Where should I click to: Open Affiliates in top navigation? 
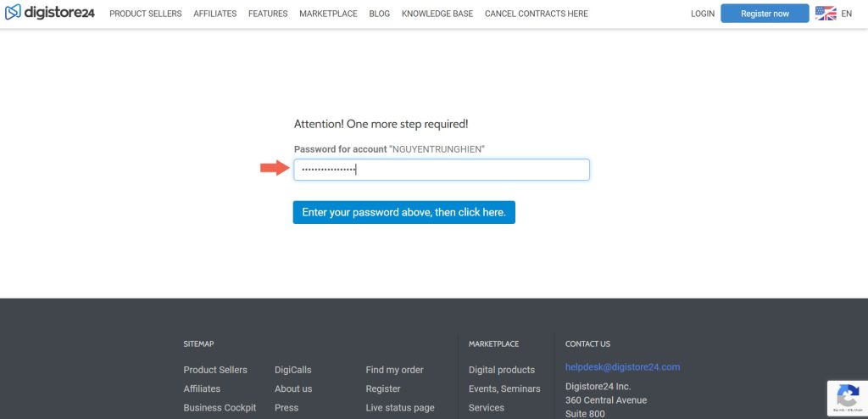(214, 14)
